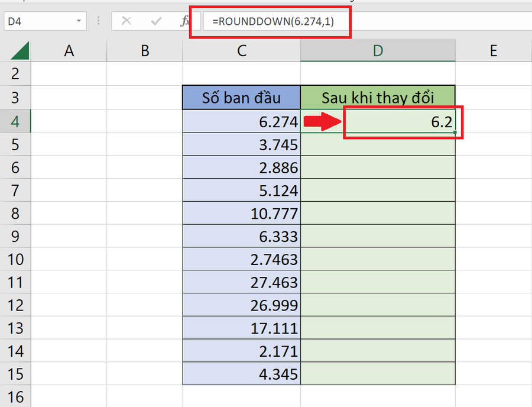Select the cell containing 4.345
The height and width of the screenshot is (407, 532).
(x=242, y=374)
